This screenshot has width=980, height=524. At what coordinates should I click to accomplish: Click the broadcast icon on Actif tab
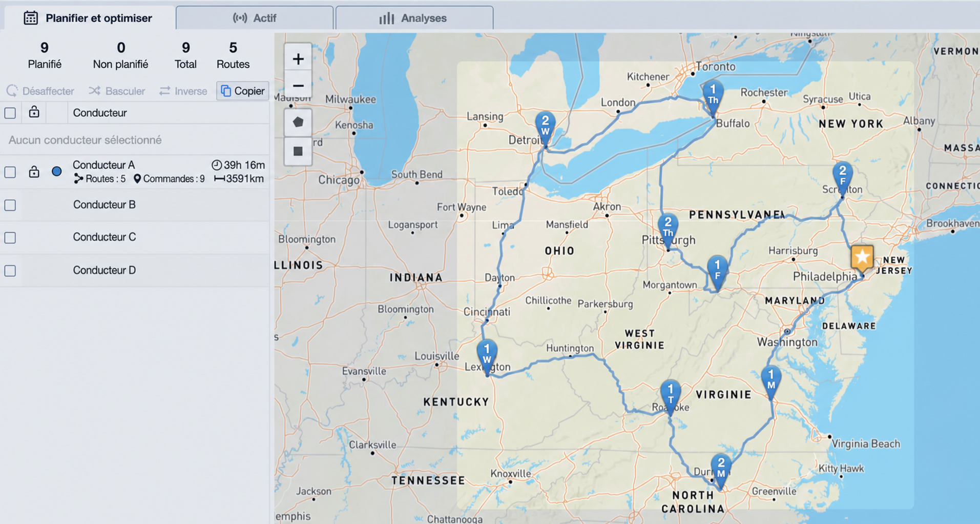(240, 18)
